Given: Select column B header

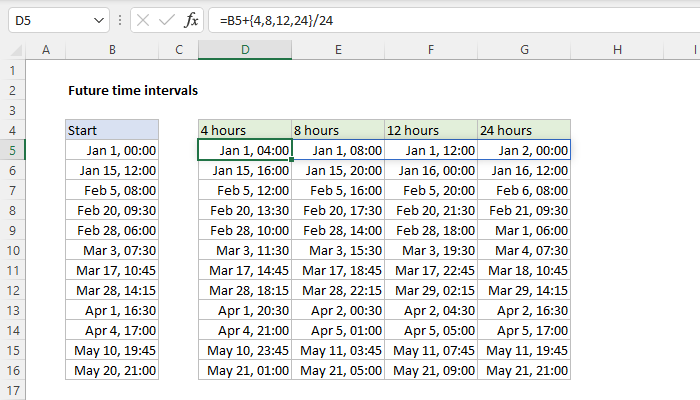Looking at the screenshot, I should (x=111, y=50).
